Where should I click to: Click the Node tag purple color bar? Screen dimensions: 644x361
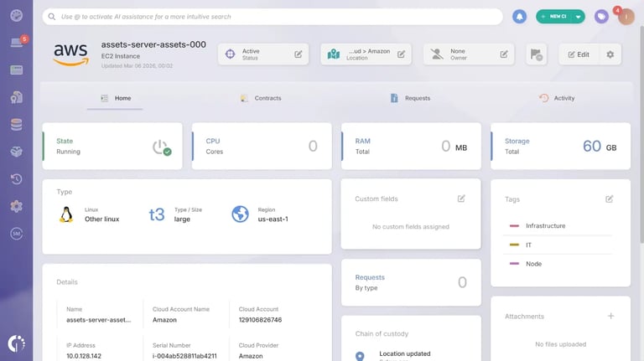click(514, 263)
